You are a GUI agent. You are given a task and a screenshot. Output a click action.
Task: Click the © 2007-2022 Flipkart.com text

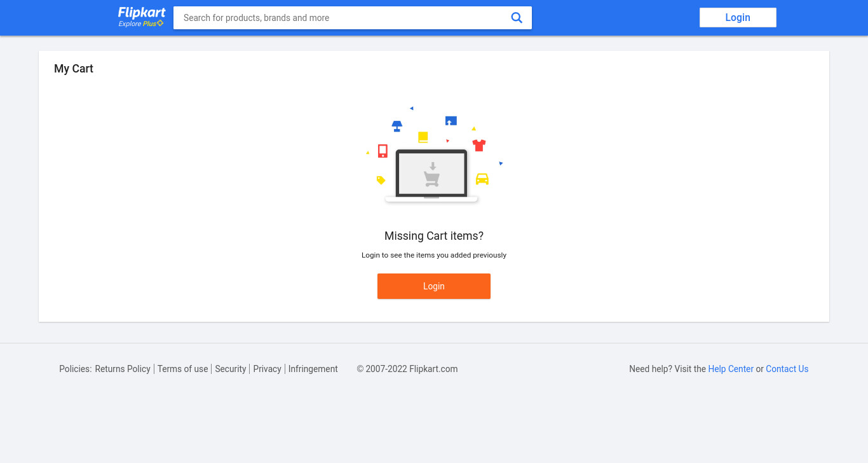[x=407, y=369]
